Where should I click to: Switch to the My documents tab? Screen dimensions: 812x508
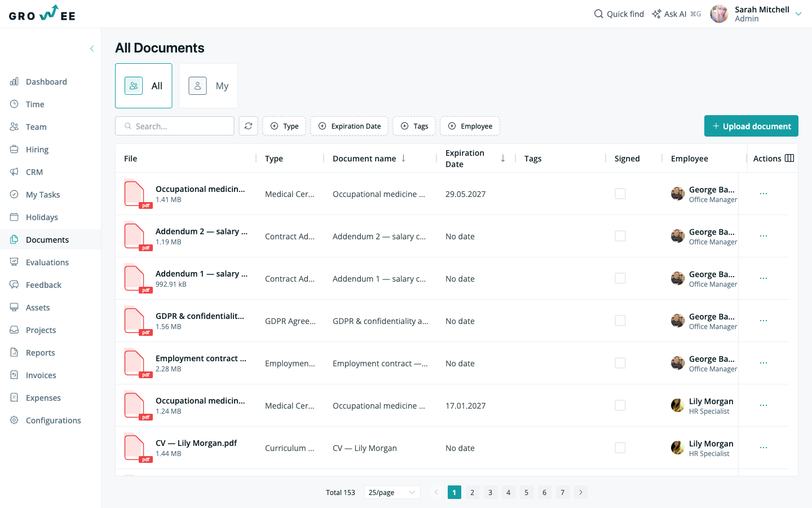(x=208, y=86)
